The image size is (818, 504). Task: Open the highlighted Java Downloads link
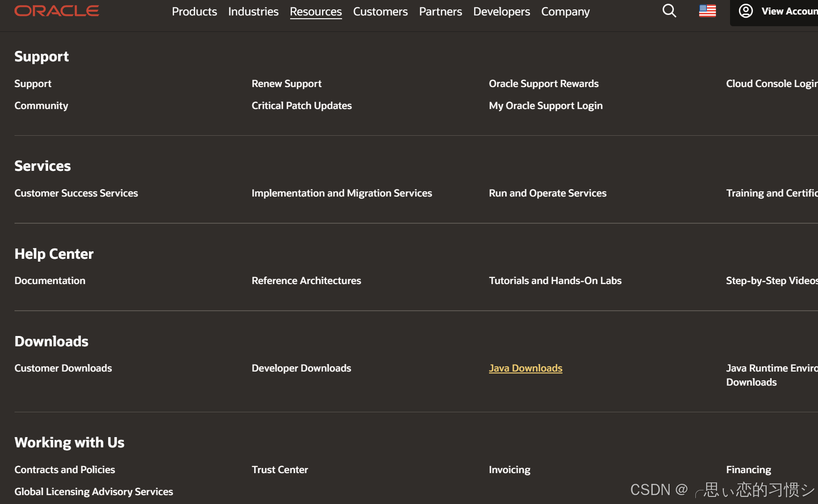(x=526, y=368)
